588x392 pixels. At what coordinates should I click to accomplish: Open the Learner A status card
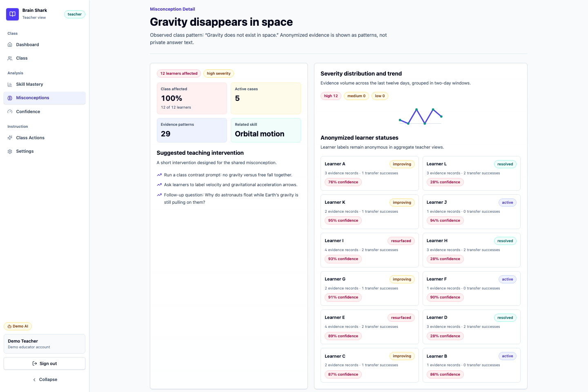(x=370, y=173)
